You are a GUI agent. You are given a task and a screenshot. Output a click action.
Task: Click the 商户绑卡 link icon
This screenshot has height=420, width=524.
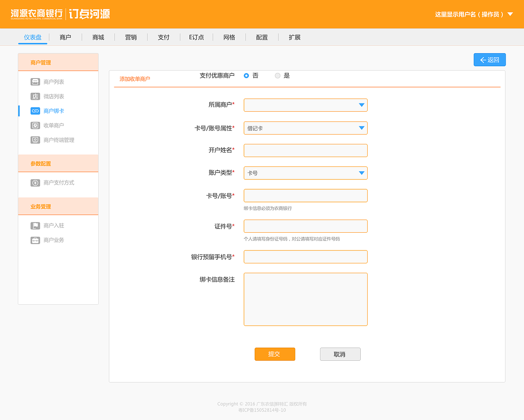[35, 111]
